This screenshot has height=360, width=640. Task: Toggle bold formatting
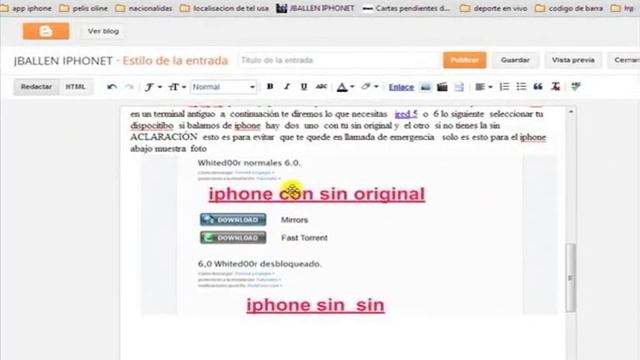(270, 87)
